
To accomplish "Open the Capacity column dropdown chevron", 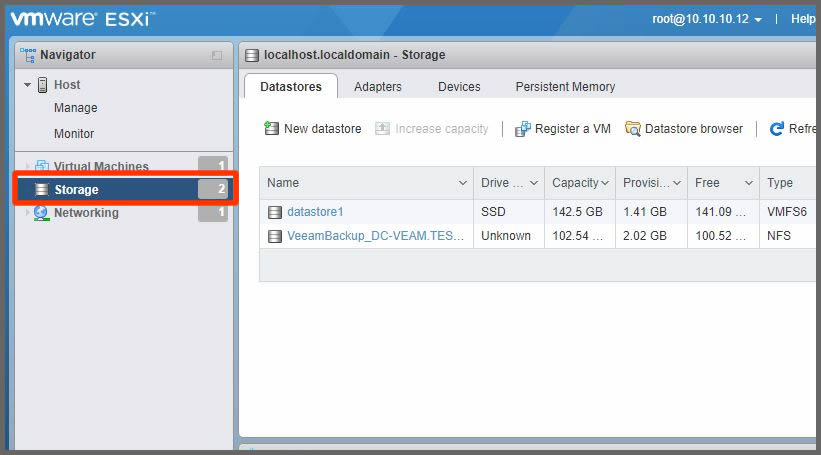I will point(605,183).
